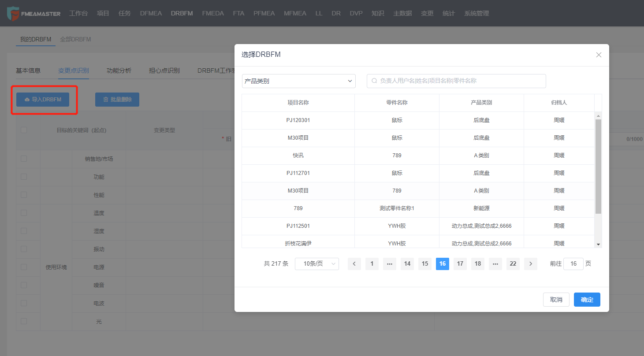Check the 电源 row checkbox
The image size is (644, 356).
(24, 267)
